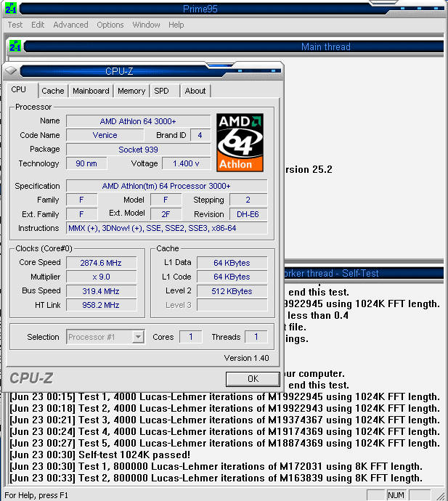Click the status bar help text

click(36, 495)
